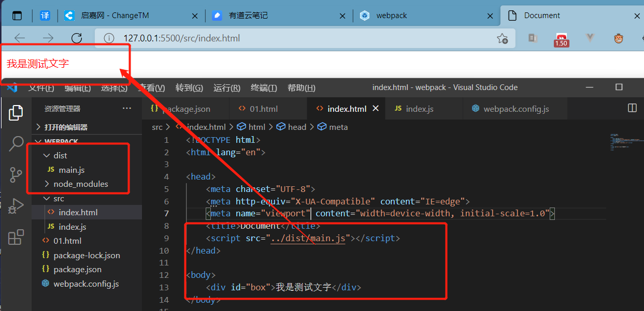Follow the ../dist/main.js script link
The height and width of the screenshot is (311, 644).
308,238
